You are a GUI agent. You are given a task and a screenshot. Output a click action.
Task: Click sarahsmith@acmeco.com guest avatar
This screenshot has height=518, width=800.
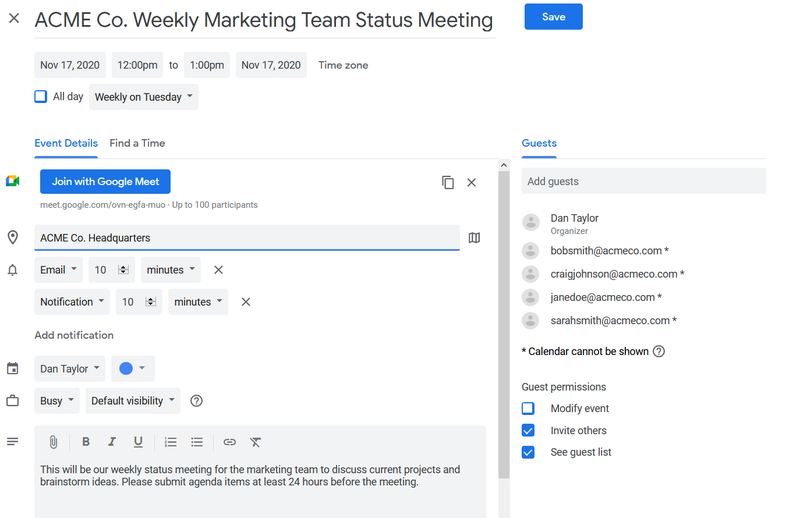click(x=531, y=320)
